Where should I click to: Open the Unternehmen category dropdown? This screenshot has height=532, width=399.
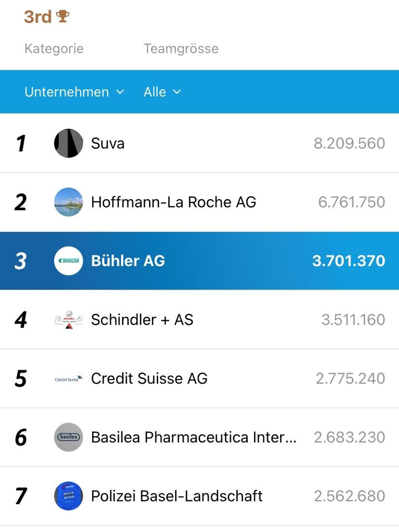[67, 92]
